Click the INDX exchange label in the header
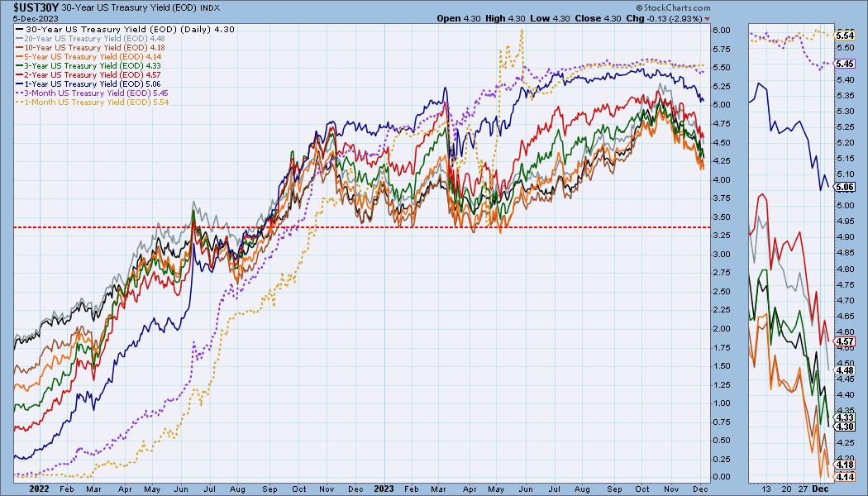The height and width of the screenshot is (496, 868). pyautogui.click(x=208, y=8)
